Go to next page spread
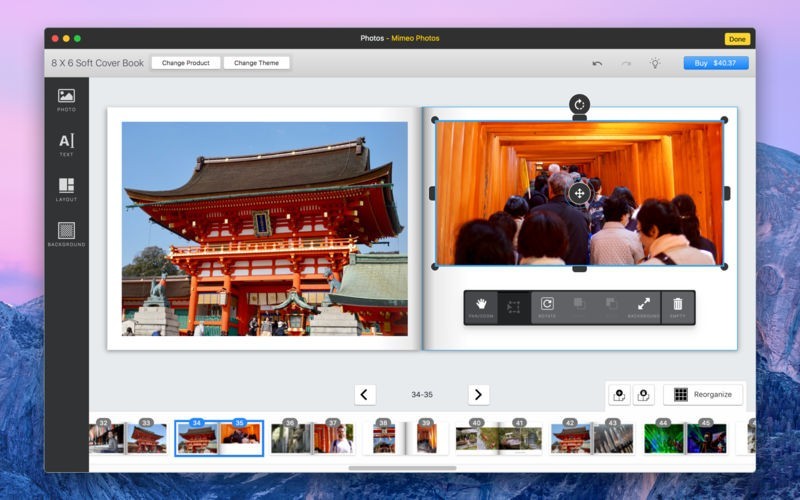The height and width of the screenshot is (500, 800). 479,395
